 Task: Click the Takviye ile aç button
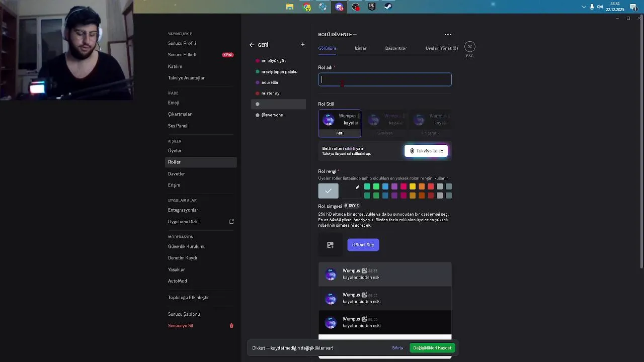coord(426,151)
